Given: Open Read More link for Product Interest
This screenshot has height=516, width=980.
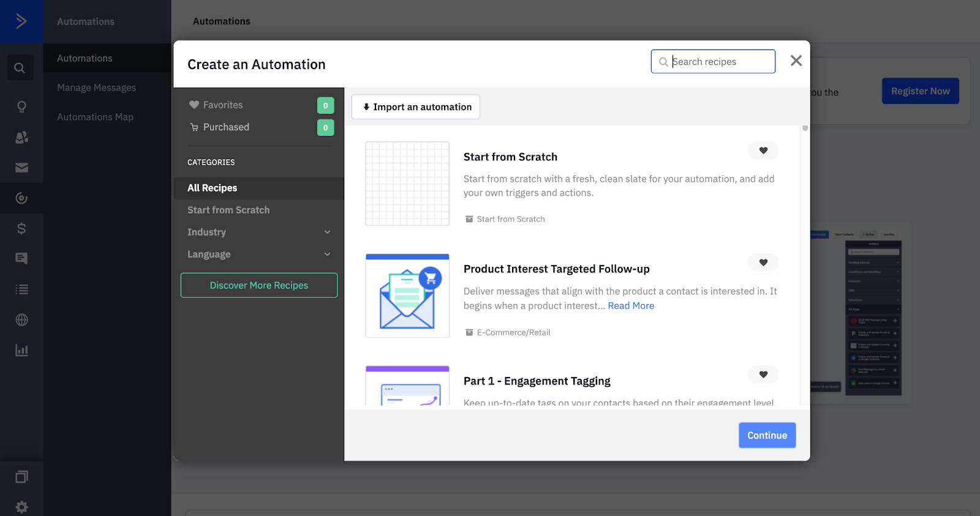Looking at the screenshot, I should (x=631, y=306).
